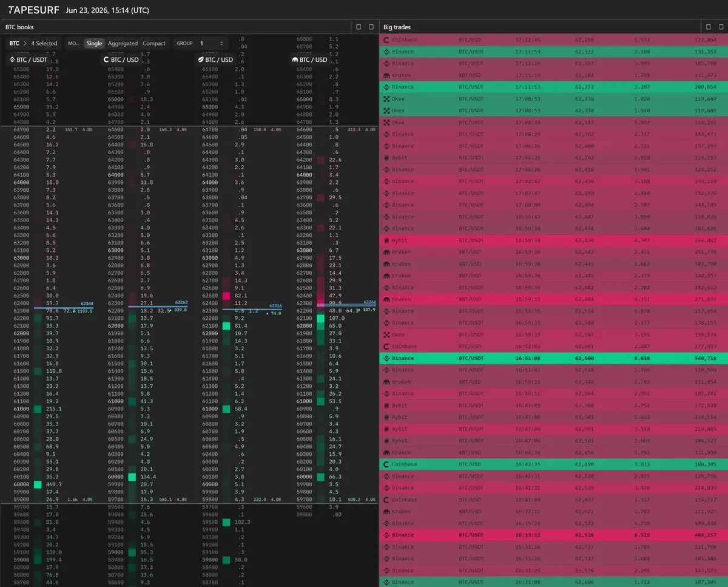728x587 pixels.
Task: Click Coinbase icon on the 16:42:35 trade
Action: tap(386, 464)
